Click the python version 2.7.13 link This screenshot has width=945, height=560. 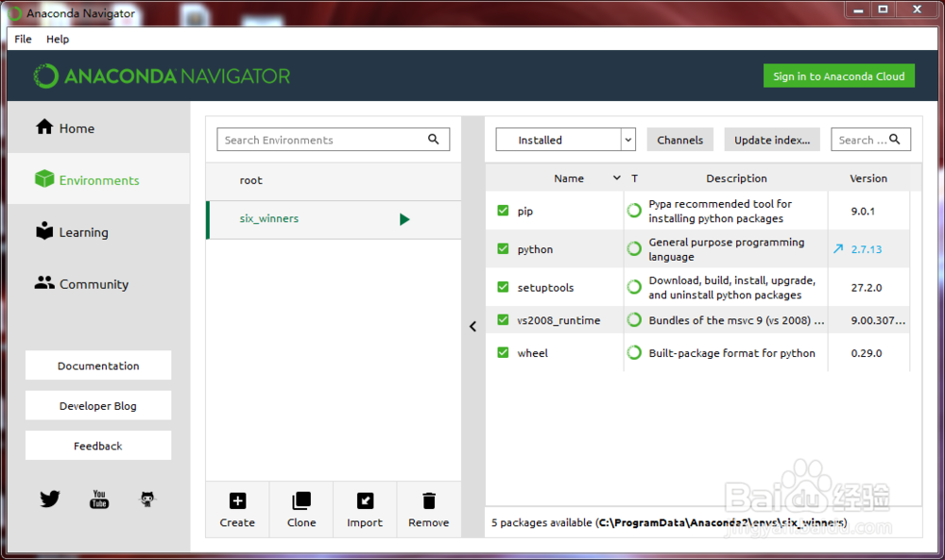pyautogui.click(x=866, y=249)
